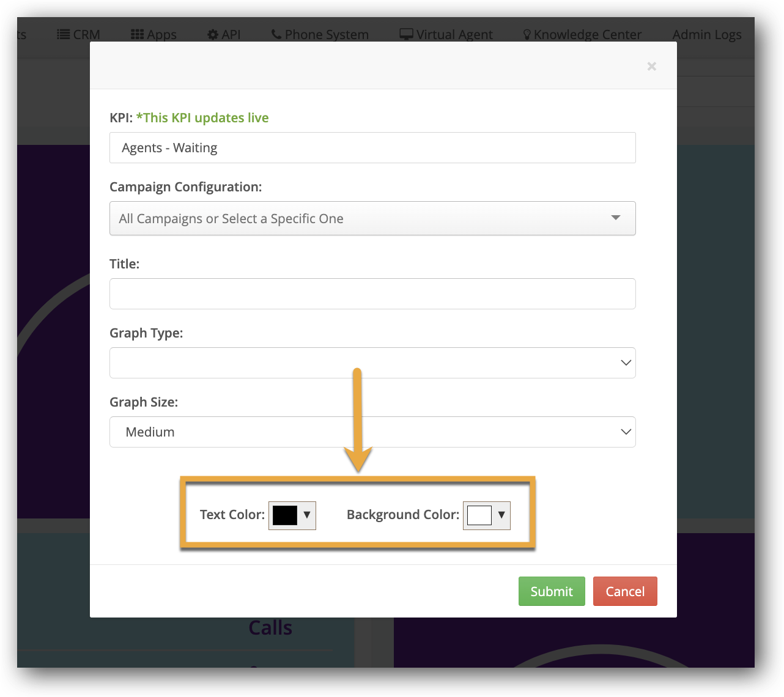
Task: Open the Graph Size Medium dropdown
Action: (x=372, y=432)
